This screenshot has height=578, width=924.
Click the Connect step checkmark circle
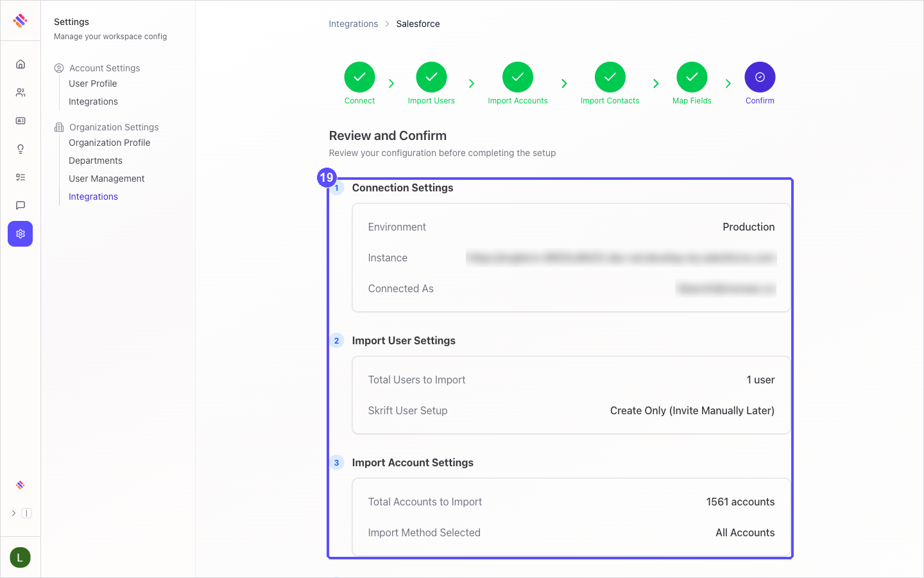359,77
